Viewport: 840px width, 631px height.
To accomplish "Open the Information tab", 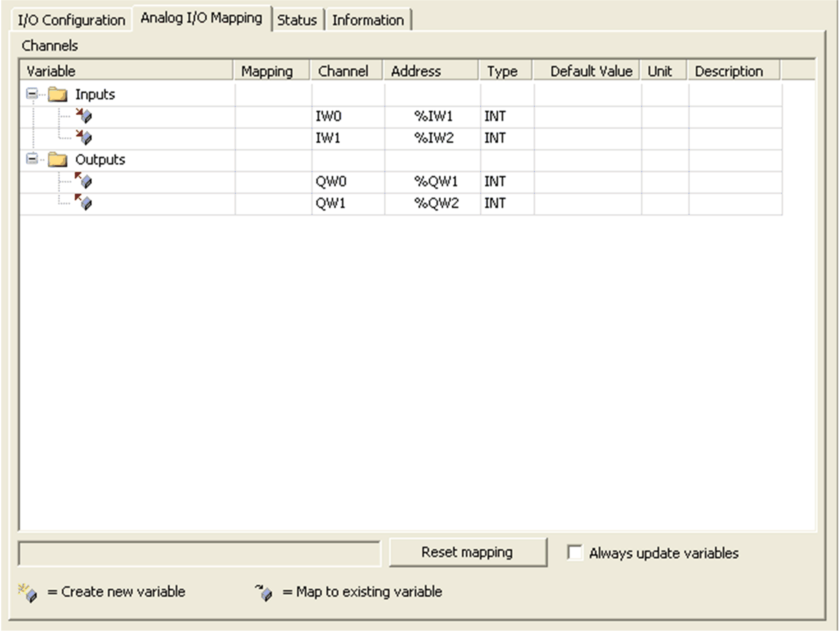I will click(x=368, y=20).
